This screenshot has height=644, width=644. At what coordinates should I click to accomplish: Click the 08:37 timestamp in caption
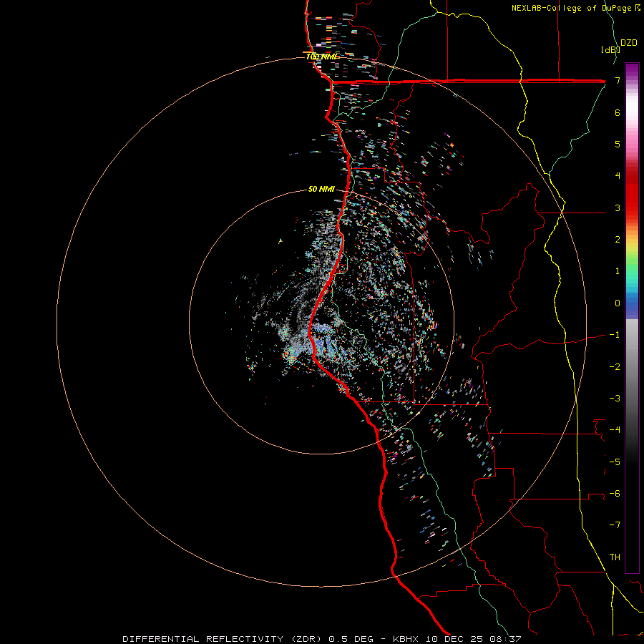tap(507, 639)
